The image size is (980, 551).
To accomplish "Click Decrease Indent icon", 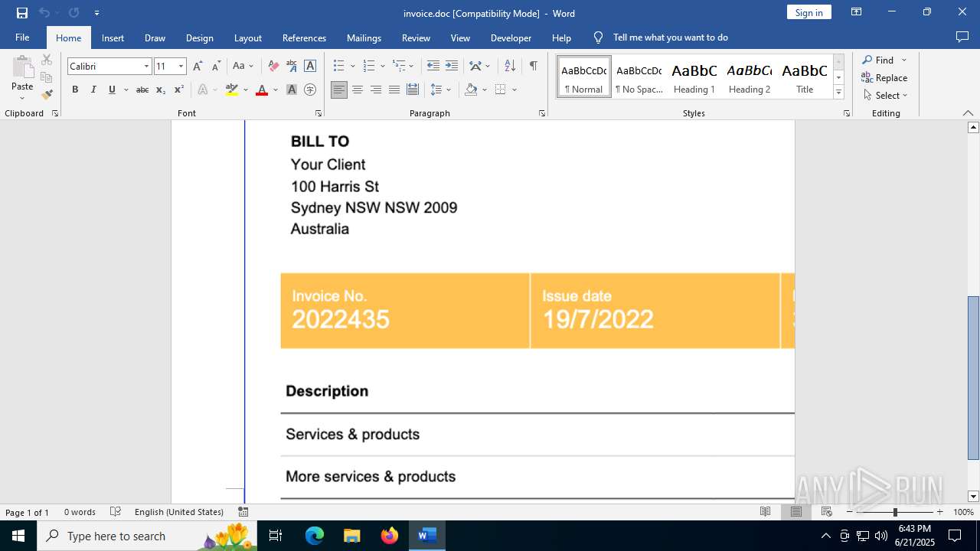I will [x=433, y=66].
